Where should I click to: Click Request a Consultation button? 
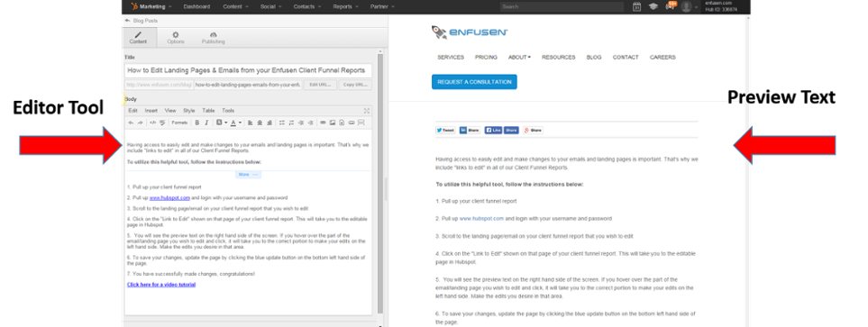pyautogui.click(x=474, y=82)
